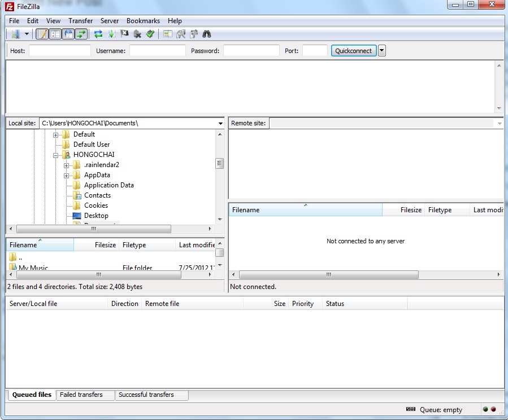Click the FileZilla title bar logo
Image resolution: width=508 pixels, height=420 pixels.
[10, 6]
